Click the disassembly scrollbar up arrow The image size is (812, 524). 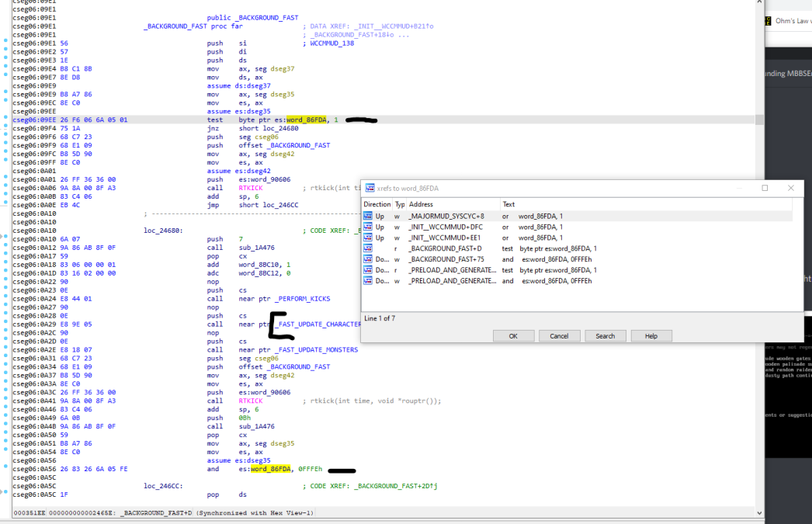(759, 2)
